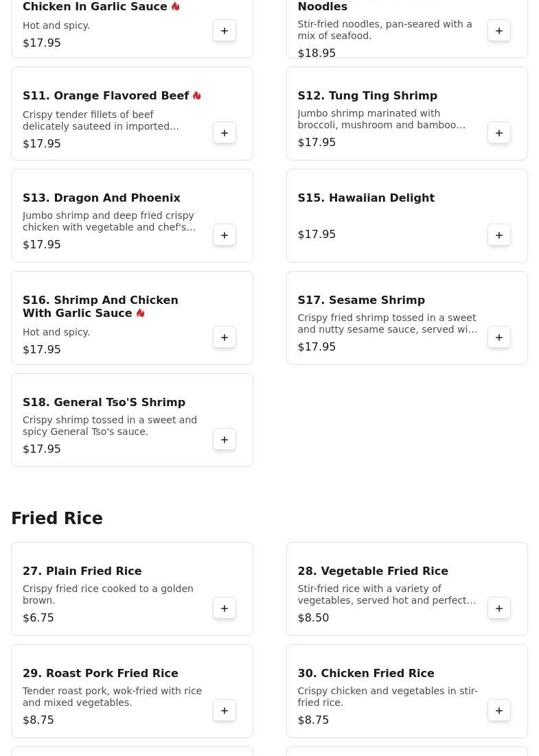Add 28 Vegetable Fried Rice to order
Screen dimensions: 539x756
499,608
